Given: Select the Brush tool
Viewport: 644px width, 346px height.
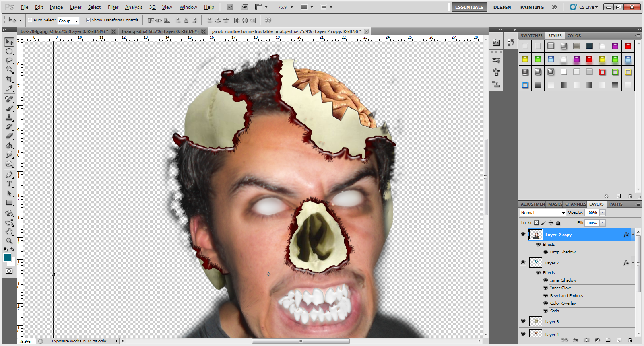Looking at the screenshot, I should point(9,108).
